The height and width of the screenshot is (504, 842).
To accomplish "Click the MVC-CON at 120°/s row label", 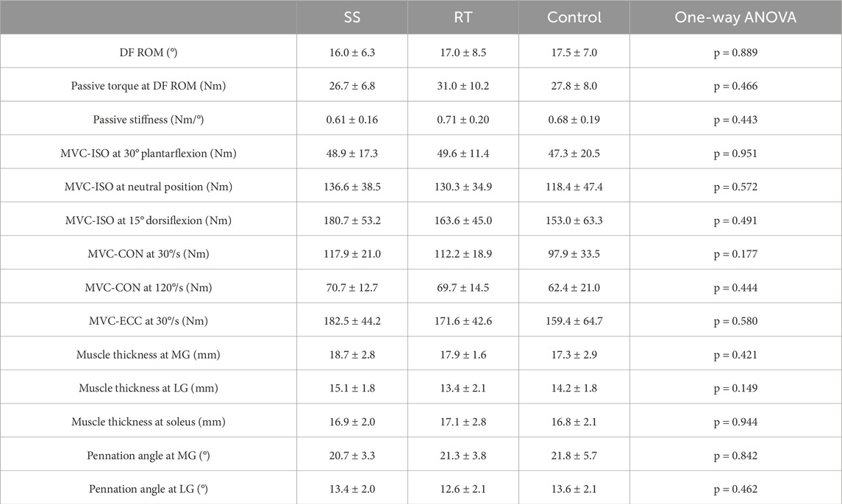I will pos(149,287).
